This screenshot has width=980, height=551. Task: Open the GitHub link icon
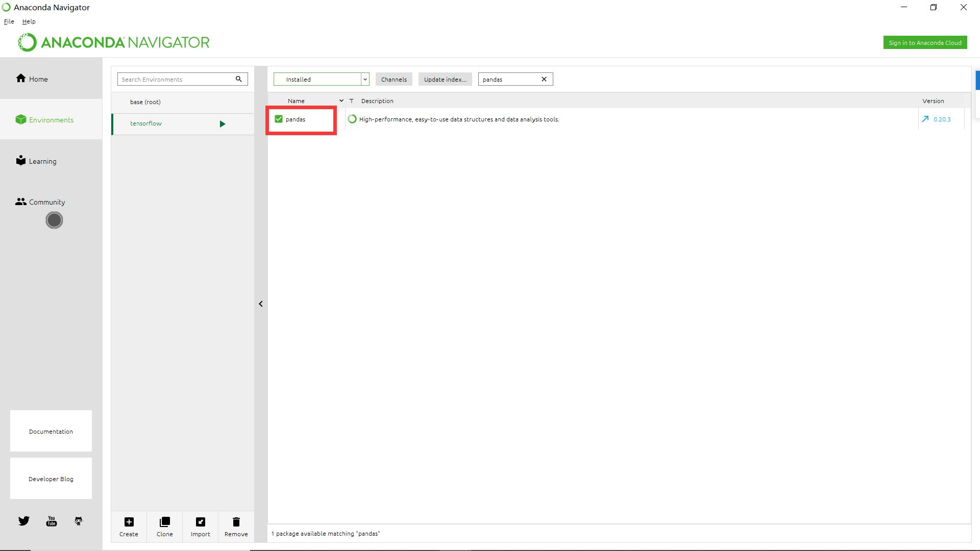coord(79,521)
